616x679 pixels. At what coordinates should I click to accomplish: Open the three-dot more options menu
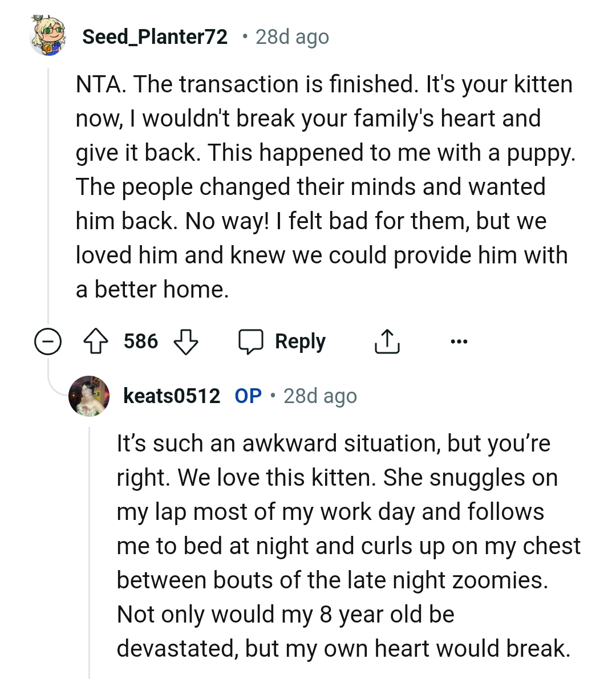[459, 342]
